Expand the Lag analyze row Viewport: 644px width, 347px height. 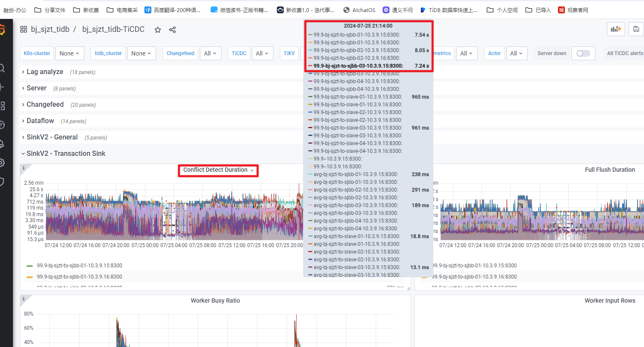[45, 72]
